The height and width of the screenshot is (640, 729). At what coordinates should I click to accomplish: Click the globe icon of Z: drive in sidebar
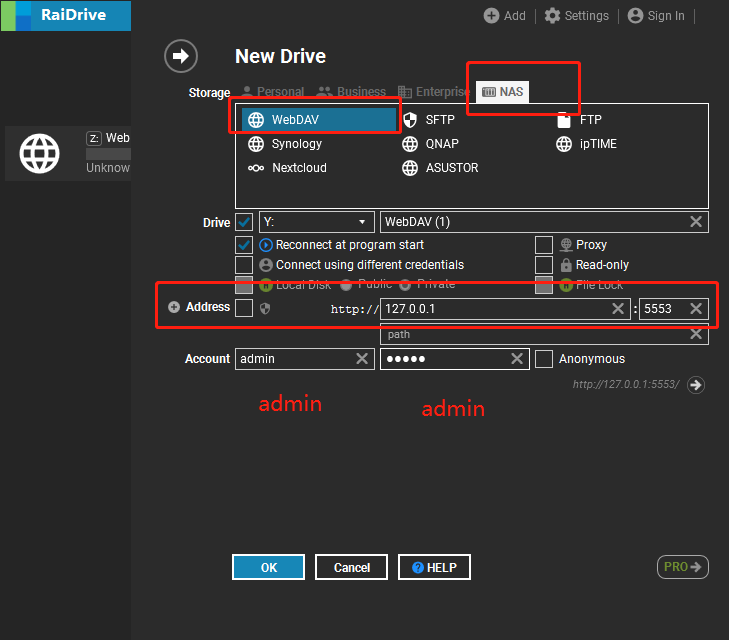click(40, 153)
